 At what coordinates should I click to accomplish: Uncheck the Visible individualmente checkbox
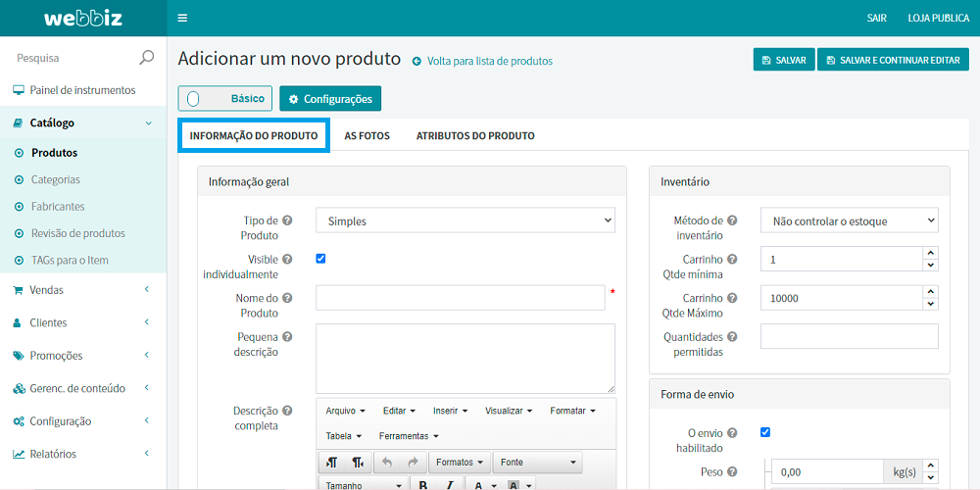point(320,259)
